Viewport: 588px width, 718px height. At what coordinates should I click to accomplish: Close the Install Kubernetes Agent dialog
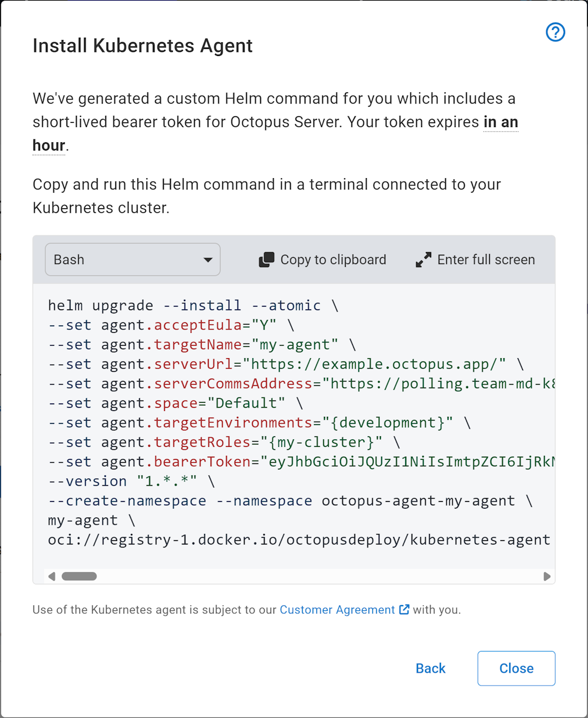click(516, 669)
